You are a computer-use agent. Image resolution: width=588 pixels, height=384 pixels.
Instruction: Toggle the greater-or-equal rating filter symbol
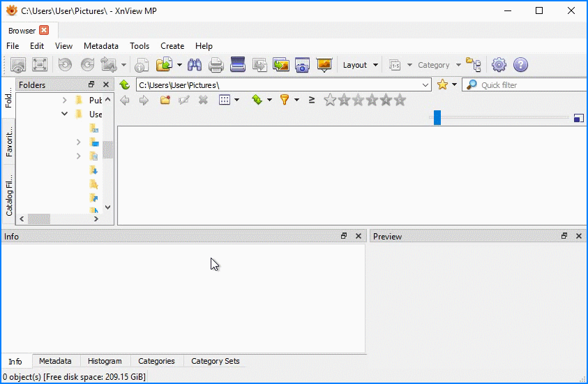coord(311,99)
